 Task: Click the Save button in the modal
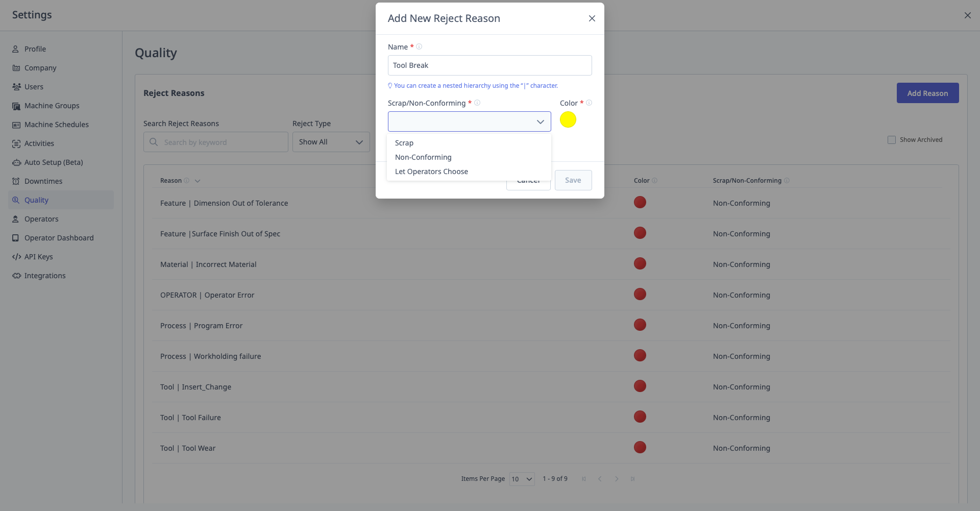coord(573,180)
